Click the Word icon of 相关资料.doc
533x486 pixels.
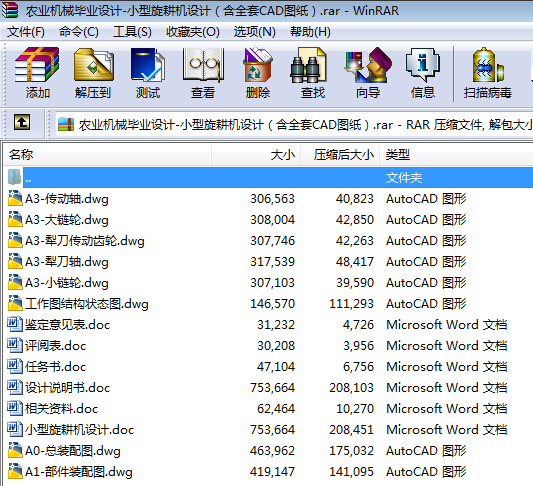point(15,408)
